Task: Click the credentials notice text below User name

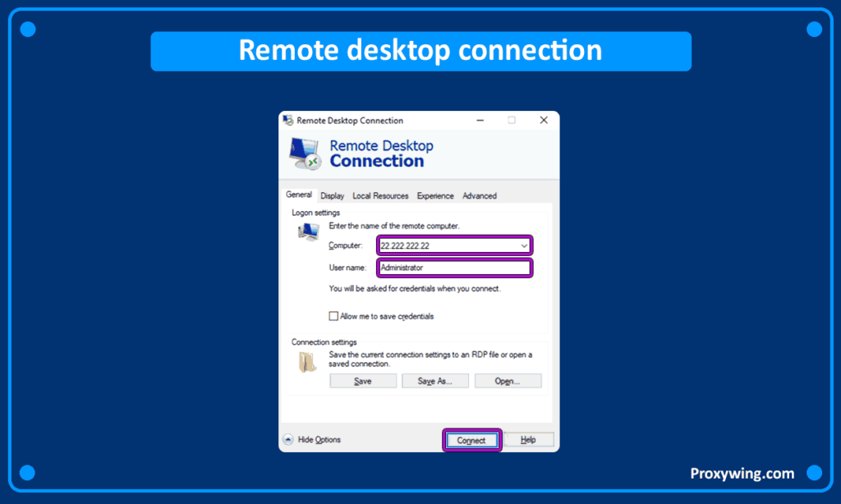Action: click(x=415, y=288)
